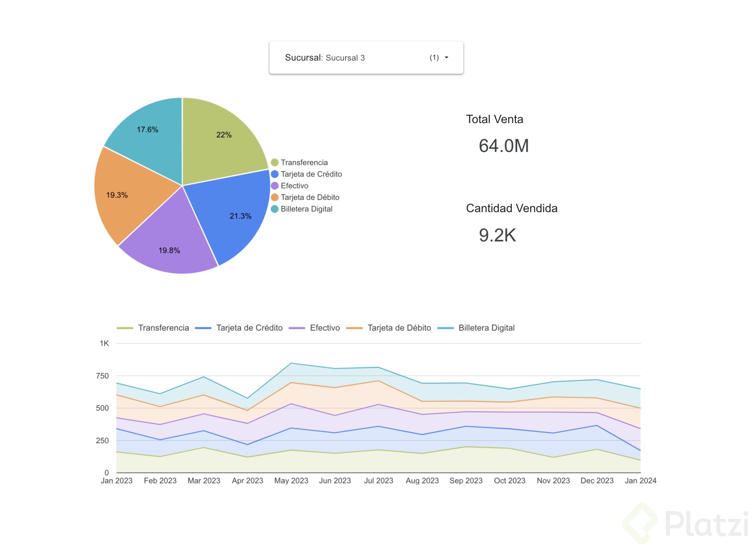The image size is (756, 550).
Task: Click the Total Venta 64.0M scorecard
Action: 503,146
